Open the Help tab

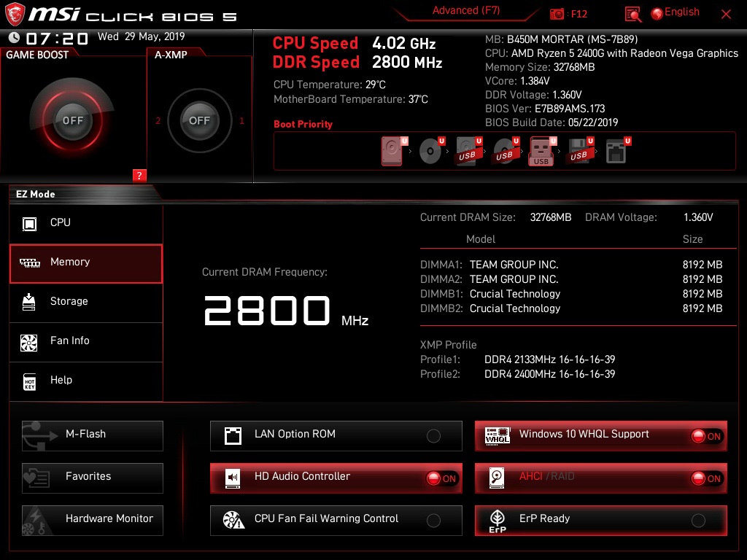coord(86,381)
